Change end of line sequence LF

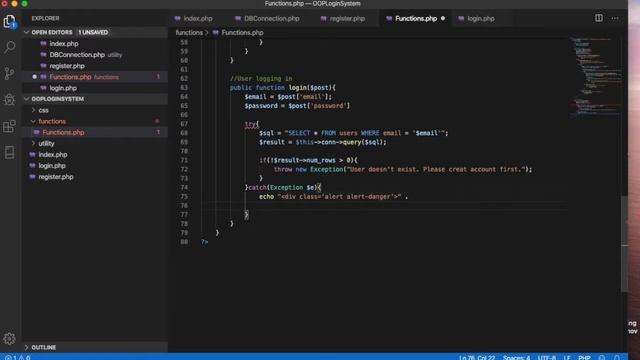tap(567, 358)
